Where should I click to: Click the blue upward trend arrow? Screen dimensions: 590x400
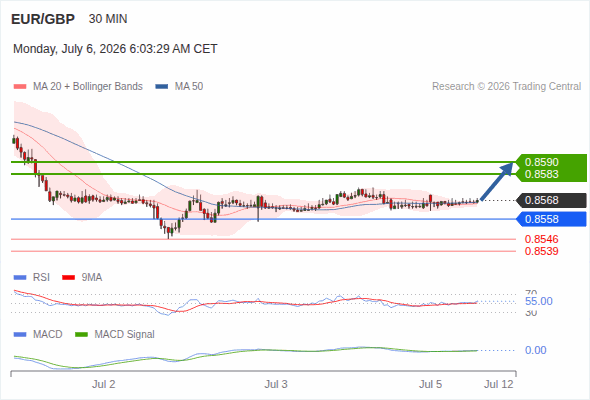[x=497, y=181]
